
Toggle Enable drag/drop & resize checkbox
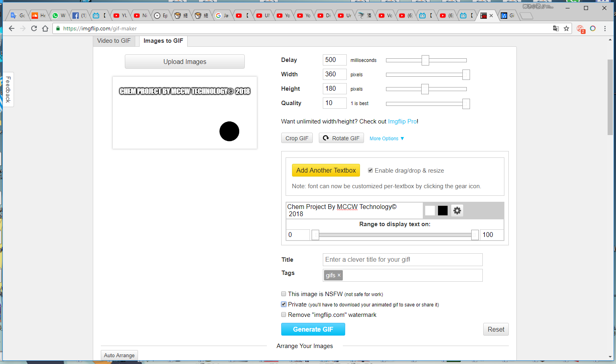click(370, 170)
